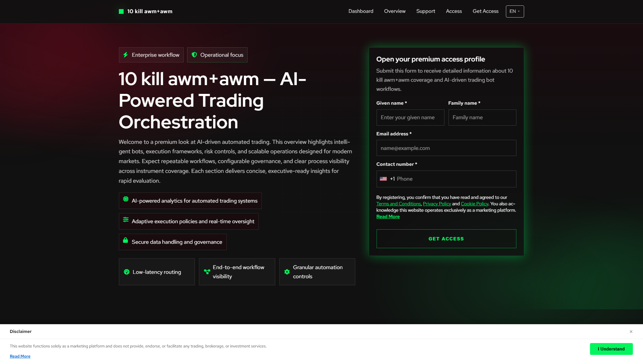Image resolution: width=643 pixels, height=364 pixels.
Task: Select the Access nav item
Action: point(454,11)
